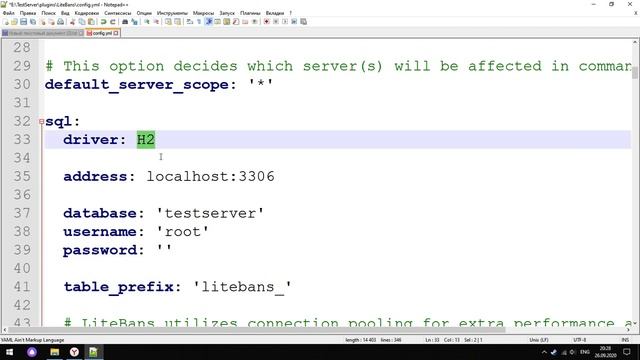Click the Save All toolbar icon
The height and width of the screenshot is (360, 640).
coord(33,22)
